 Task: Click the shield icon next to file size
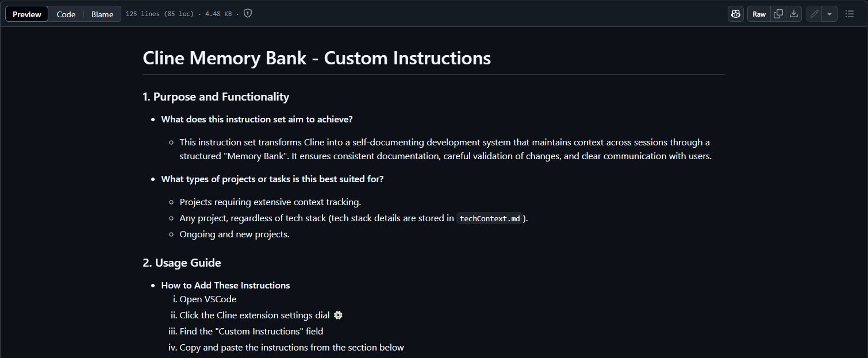(x=248, y=14)
